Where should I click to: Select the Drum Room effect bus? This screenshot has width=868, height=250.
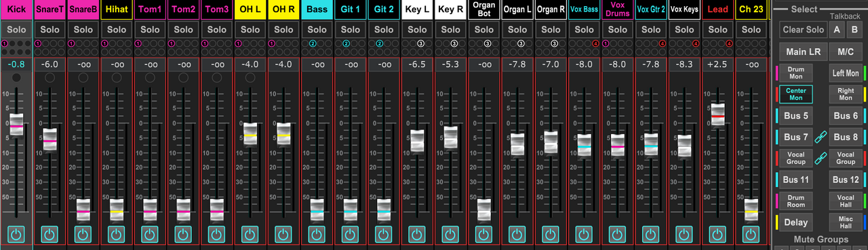click(796, 201)
